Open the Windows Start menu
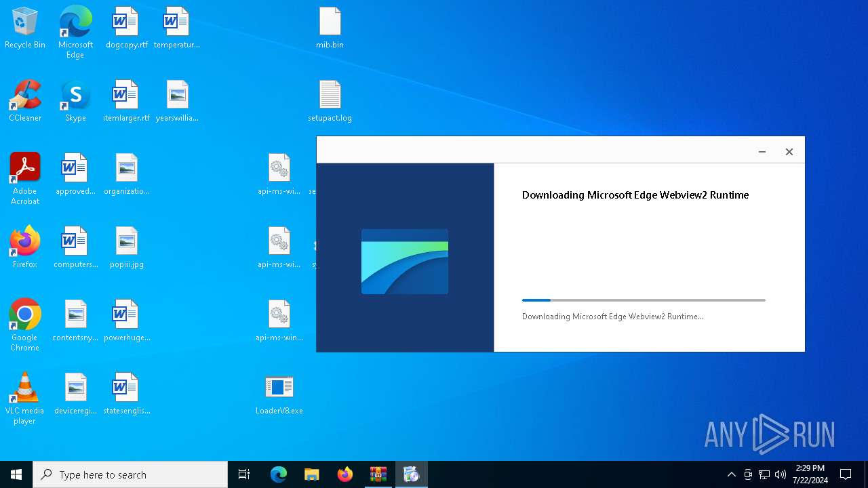The image size is (868, 488). click(x=16, y=474)
